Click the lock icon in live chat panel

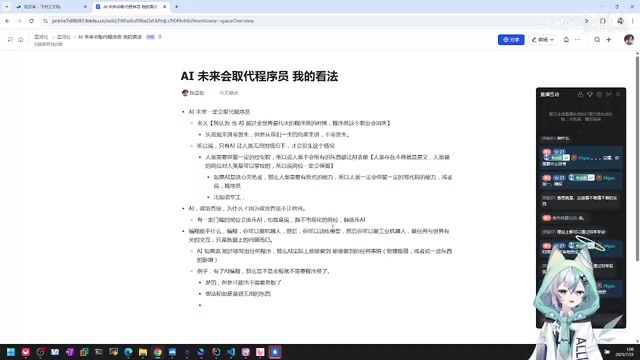tap(580, 94)
